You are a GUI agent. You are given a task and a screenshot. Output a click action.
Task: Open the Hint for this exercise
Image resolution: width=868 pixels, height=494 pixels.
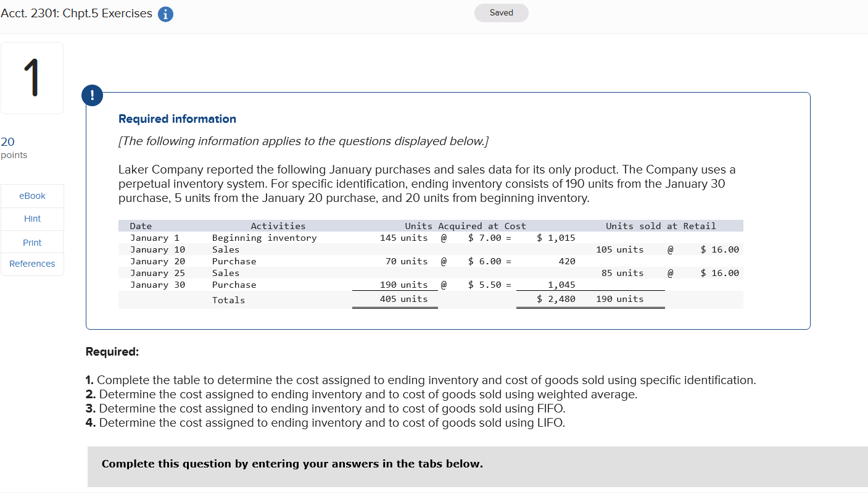(32, 218)
